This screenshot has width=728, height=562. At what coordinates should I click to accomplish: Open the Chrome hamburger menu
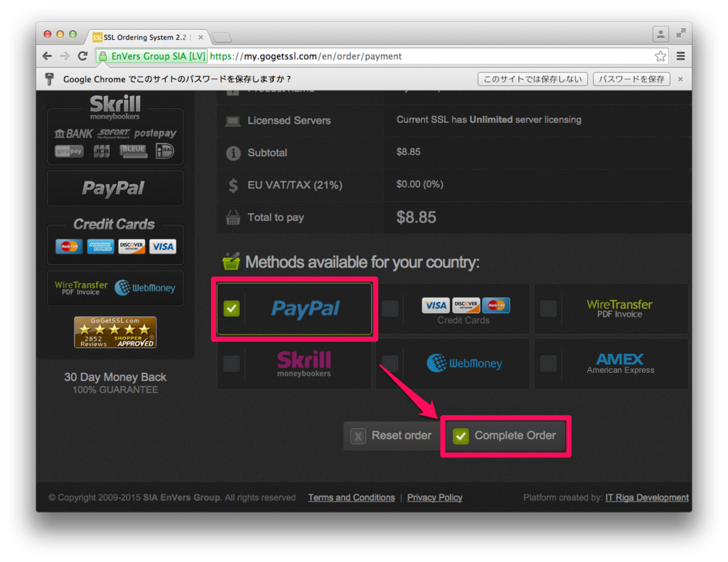[680, 56]
